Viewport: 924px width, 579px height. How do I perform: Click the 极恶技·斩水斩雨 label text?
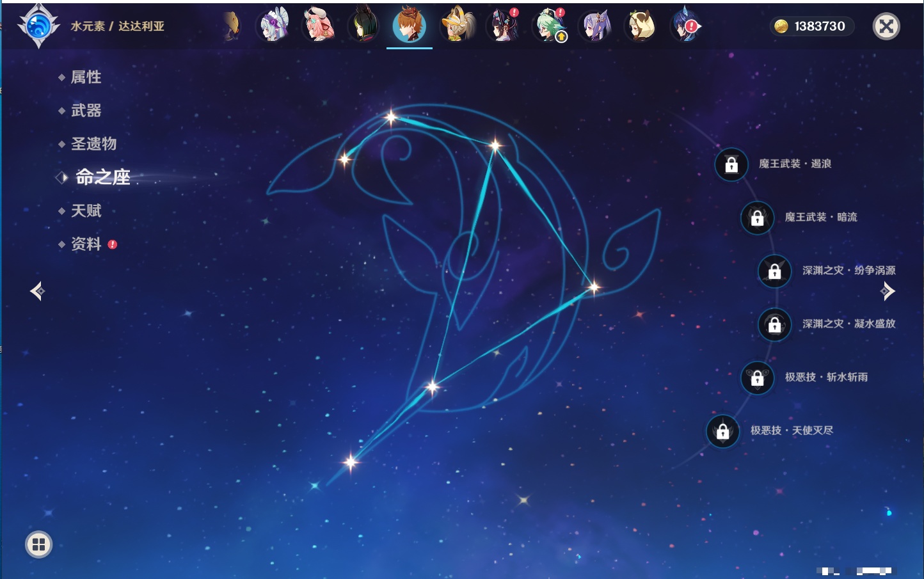(x=827, y=377)
